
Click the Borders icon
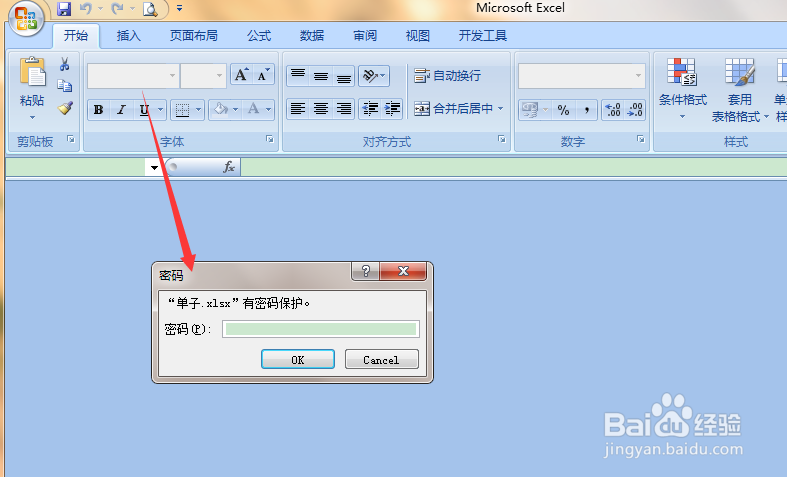pyautogui.click(x=182, y=109)
